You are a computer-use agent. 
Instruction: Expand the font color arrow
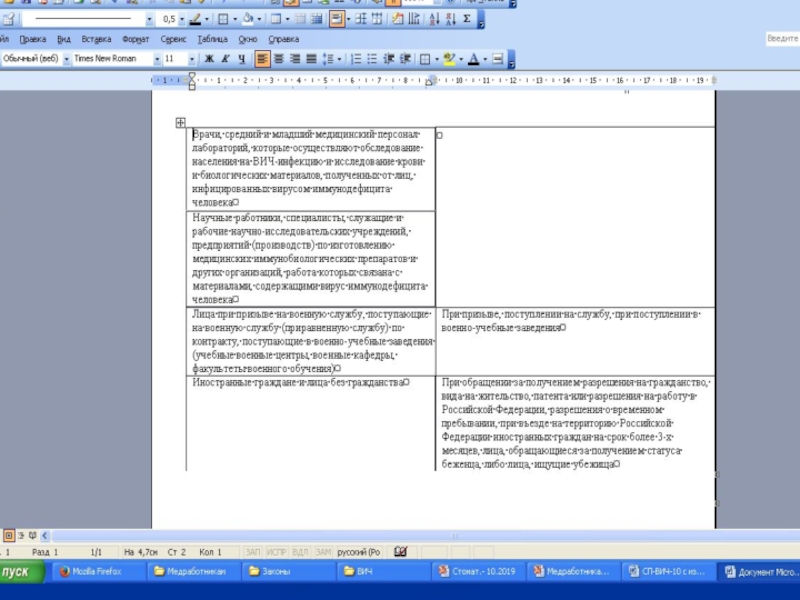coord(485,59)
